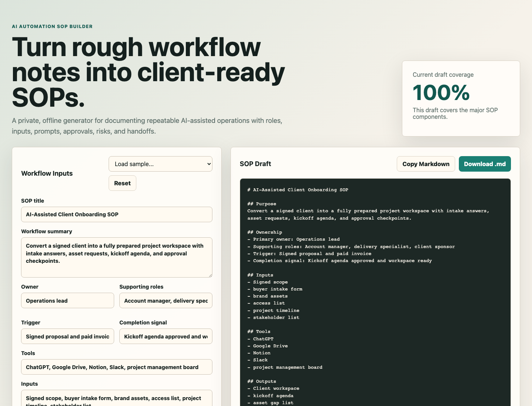Click 'AI AUTOMATION SOP BUILDER' eyebrow text

pyautogui.click(x=52, y=27)
